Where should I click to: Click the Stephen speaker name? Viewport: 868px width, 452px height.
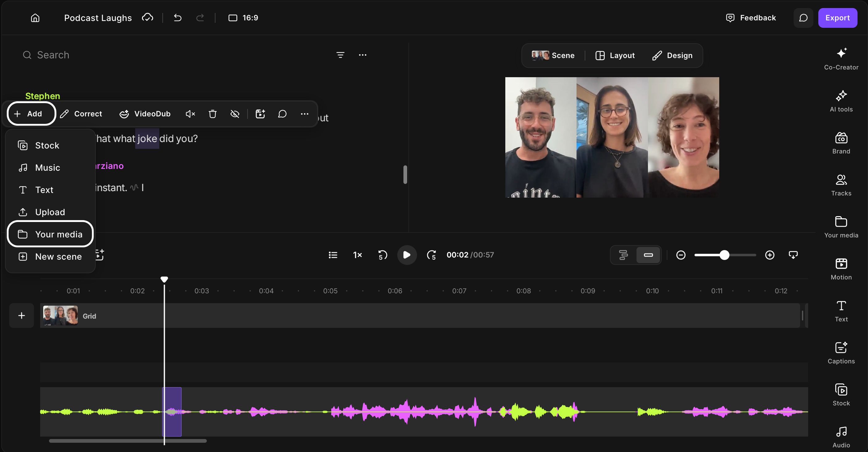click(43, 96)
